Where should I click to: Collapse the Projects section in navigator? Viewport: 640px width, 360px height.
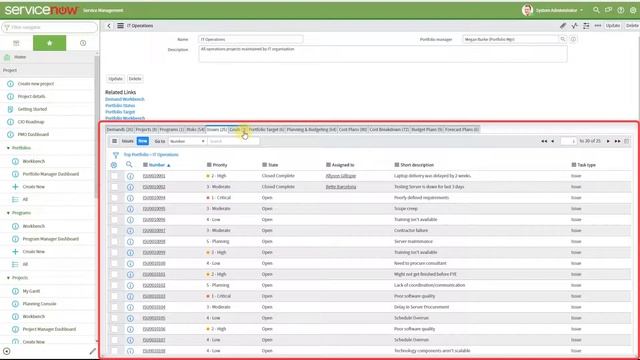8,278
